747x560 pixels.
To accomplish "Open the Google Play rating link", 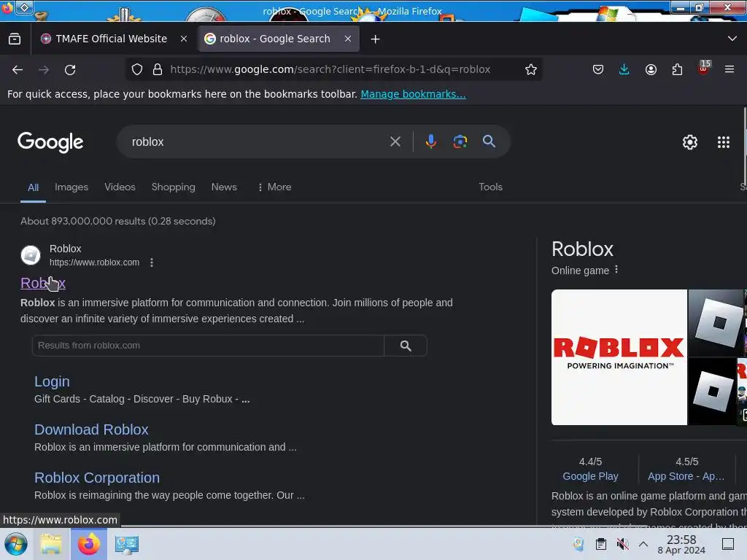I will (590, 476).
